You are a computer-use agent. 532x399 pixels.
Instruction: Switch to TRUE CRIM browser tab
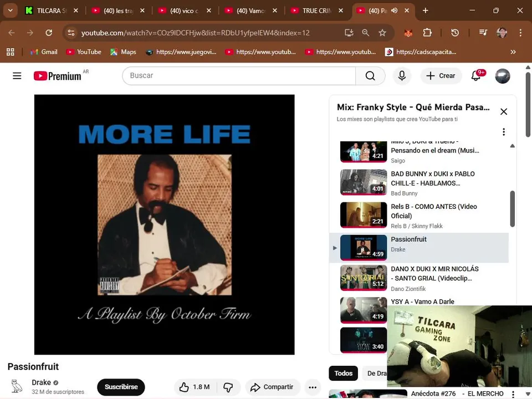coord(316,11)
